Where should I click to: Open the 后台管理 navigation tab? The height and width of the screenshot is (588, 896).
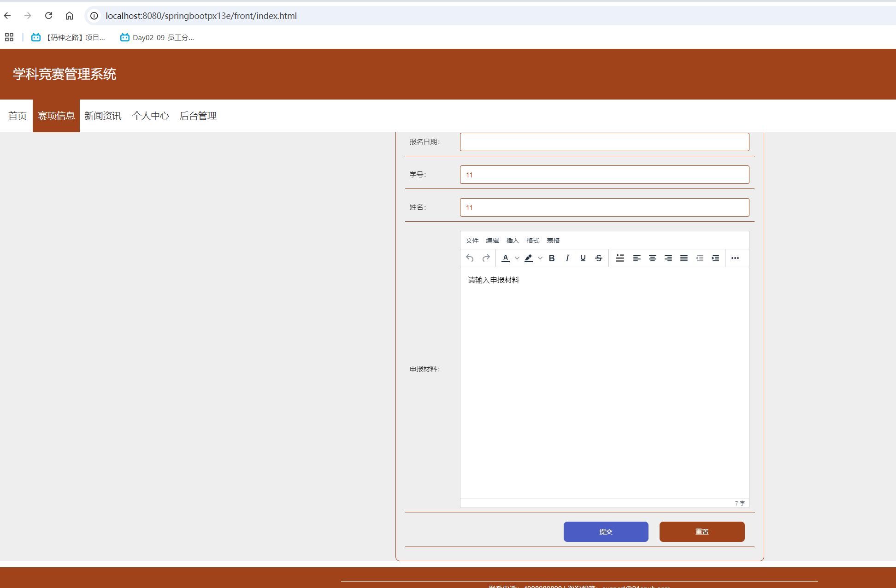click(x=198, y=116)
